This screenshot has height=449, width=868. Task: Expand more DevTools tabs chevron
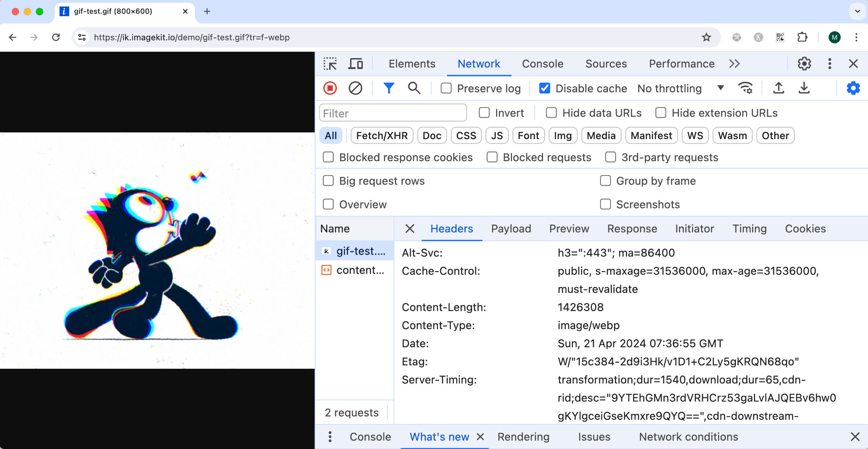(x=734, y=64)
